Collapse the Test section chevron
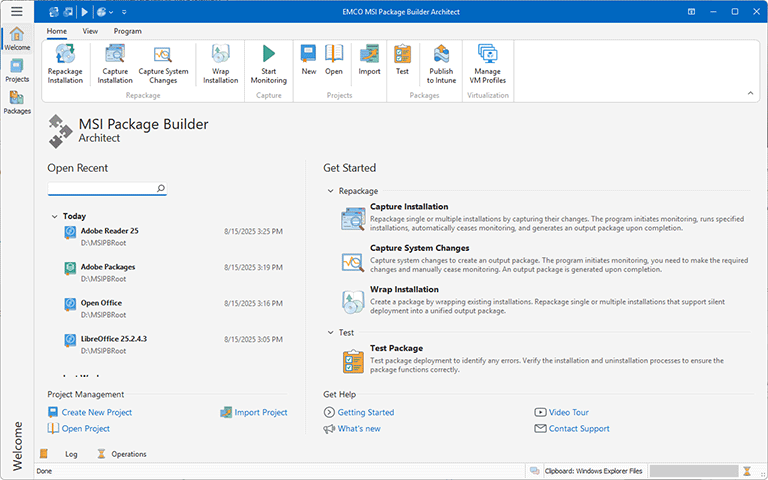Viewport: 768px width, 480px height. (330, 332)
